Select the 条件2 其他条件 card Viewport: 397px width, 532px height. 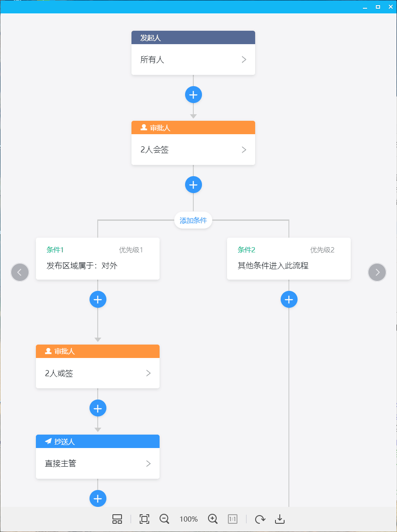tap(289, 258)
